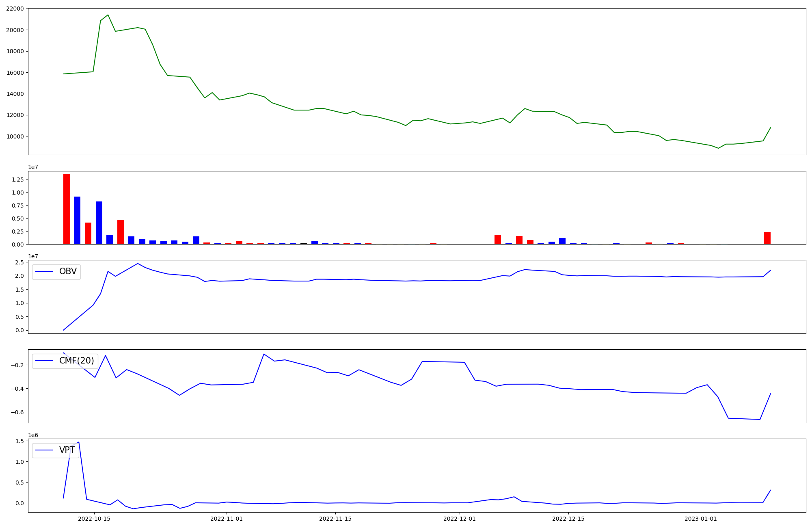Click the −0.6 label on CMF axis
Viewport: 812px width, 528px height.
[x=17, y=412]
